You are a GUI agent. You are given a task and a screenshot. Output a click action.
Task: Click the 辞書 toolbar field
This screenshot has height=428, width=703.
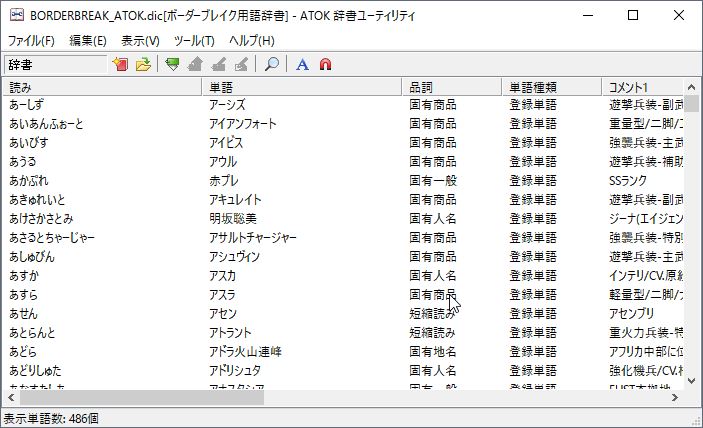55,65
